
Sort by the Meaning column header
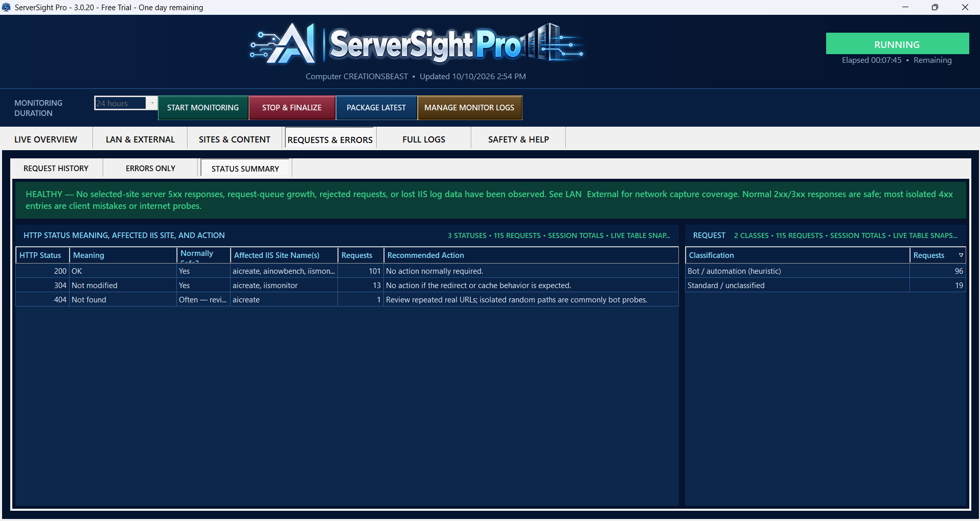pos(123,255)
